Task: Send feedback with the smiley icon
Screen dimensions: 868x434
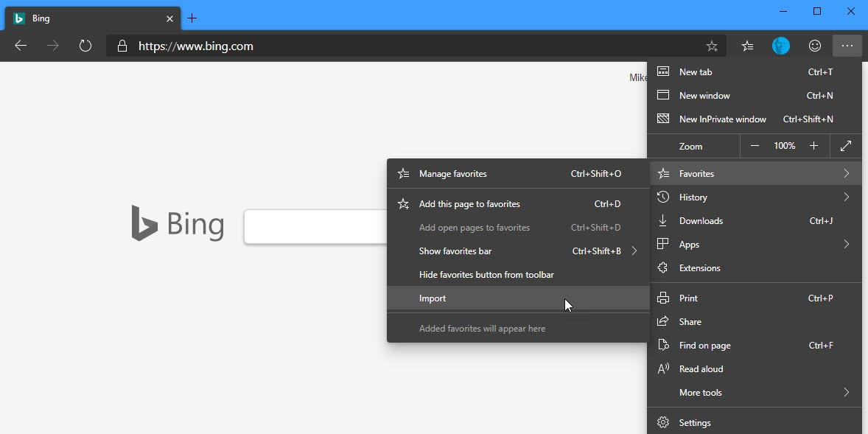Action: point(815,46)
